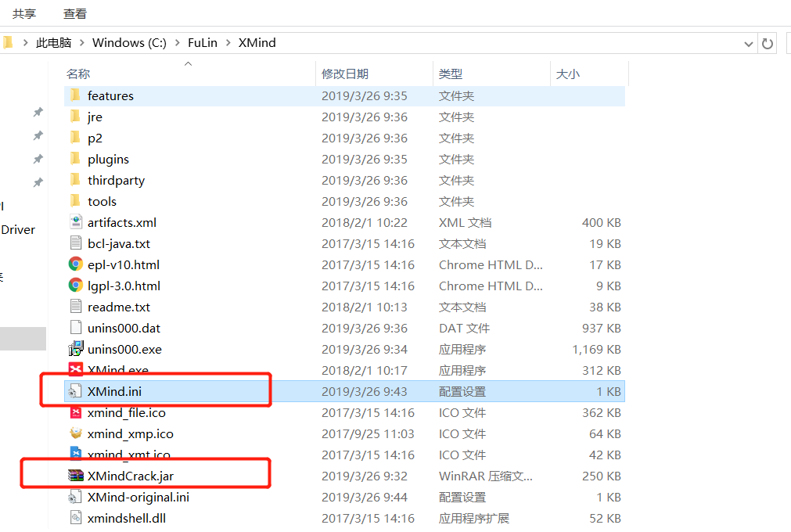
Task: Click the 1,169 KB size cell
Action: 596,350
